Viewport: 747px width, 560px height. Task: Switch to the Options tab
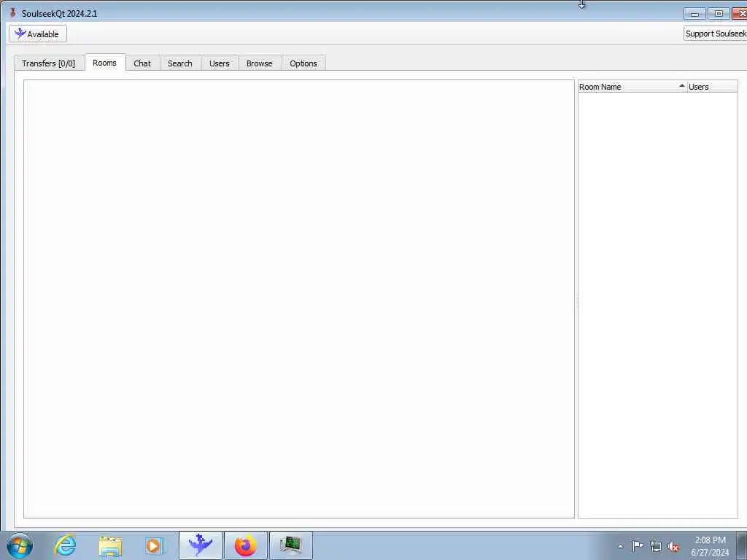coord(303,63)
